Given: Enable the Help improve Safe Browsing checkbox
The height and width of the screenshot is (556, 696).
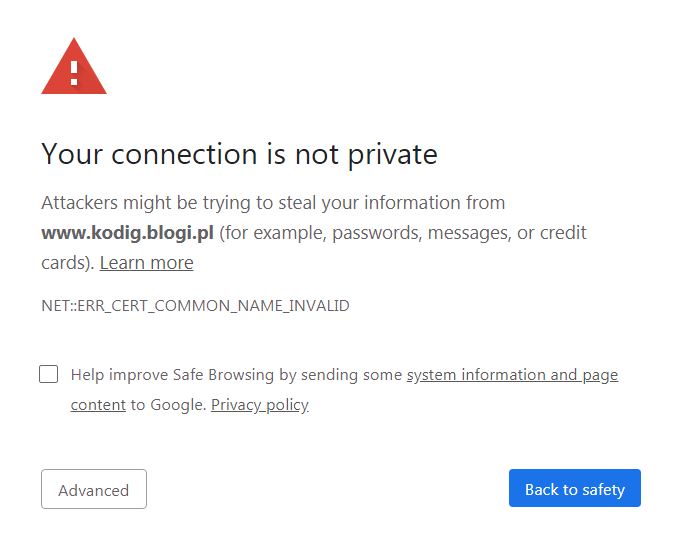Looking at the screenshot, I should [x=48, y=374].
